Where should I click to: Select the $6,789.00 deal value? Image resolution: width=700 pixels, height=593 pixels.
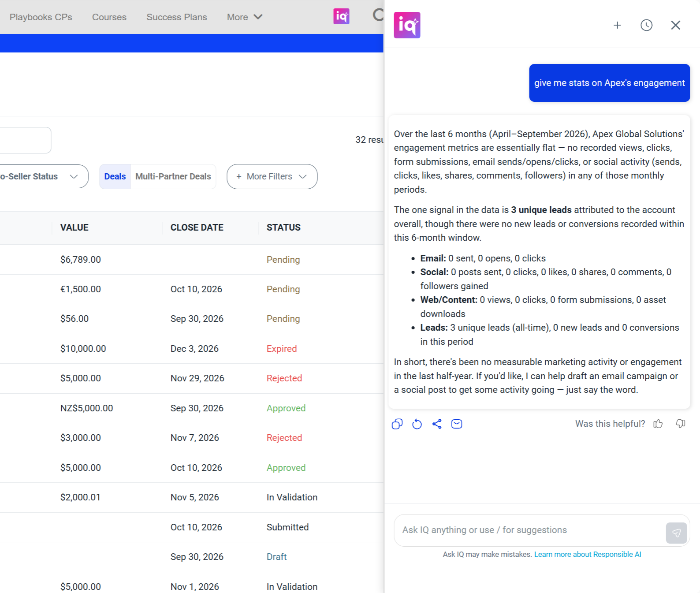coord(81,260)
